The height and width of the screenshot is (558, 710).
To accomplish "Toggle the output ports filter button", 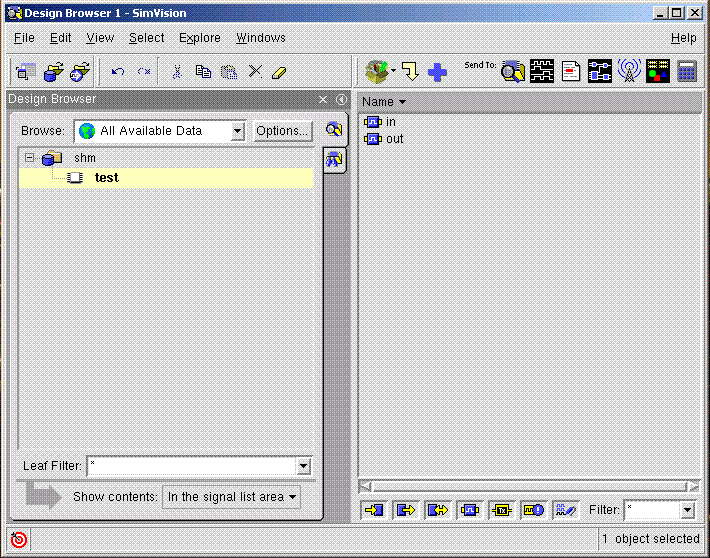I will [406, 510].
